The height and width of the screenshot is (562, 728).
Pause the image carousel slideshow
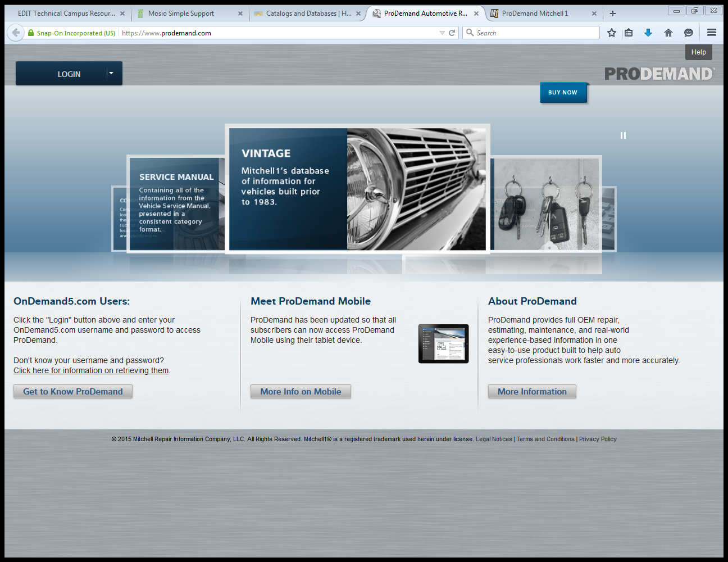(x=623, y=135)
